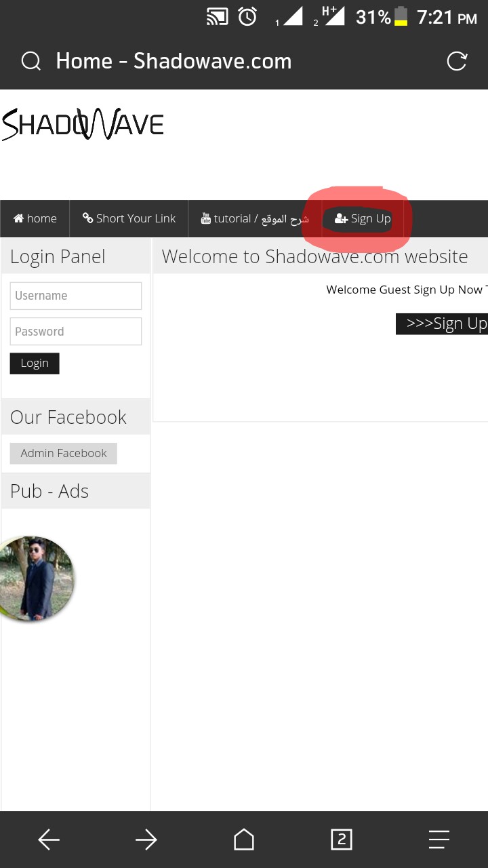Focus the Username input field
Screen dimensions: 488x868
click(x=76, y=296)
